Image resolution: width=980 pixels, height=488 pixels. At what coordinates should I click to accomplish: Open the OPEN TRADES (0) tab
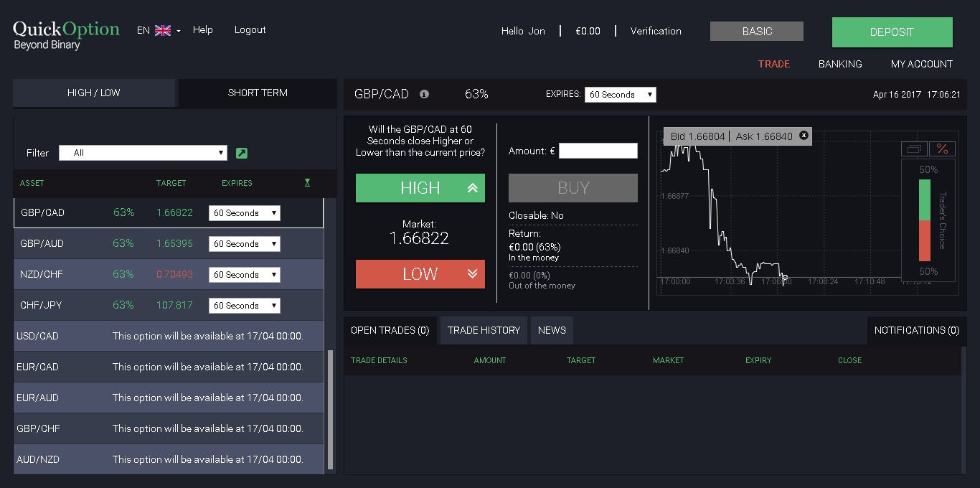390,330
